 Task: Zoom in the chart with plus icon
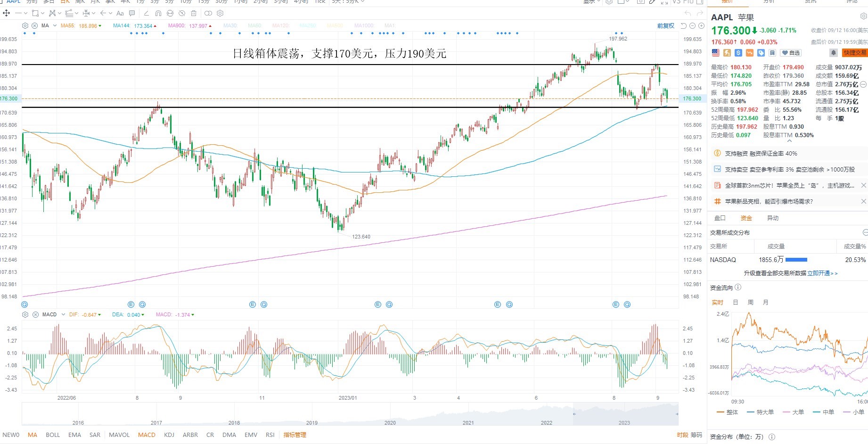point(701,25)
